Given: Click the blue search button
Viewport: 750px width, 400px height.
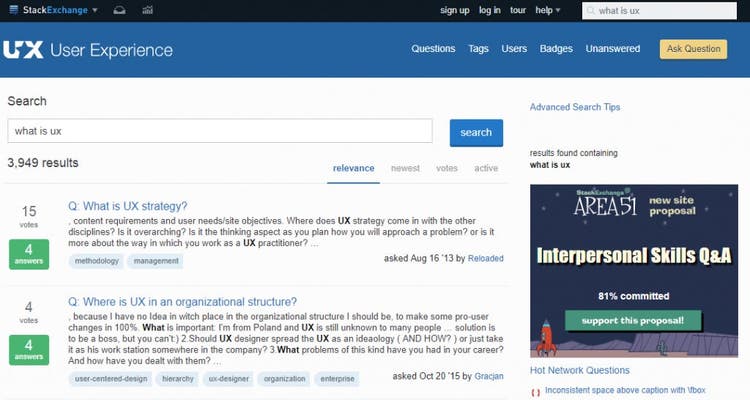Looking at the screenshot, I should click(476, 133).
